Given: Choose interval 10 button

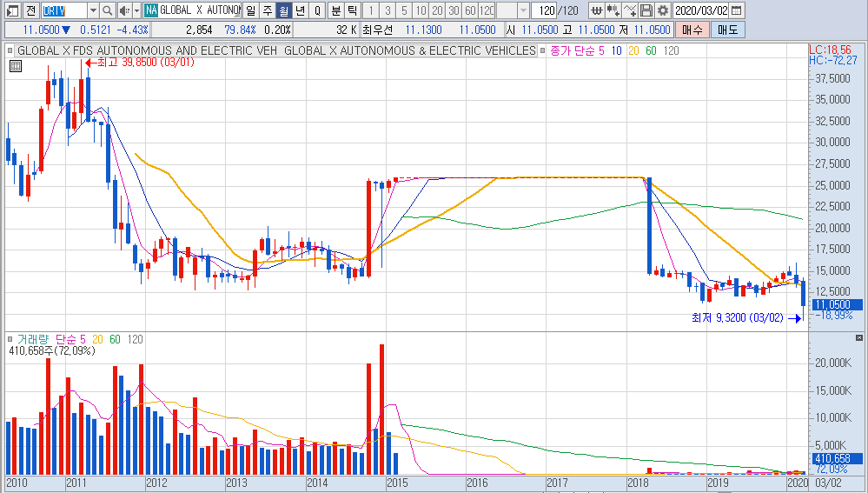Looking at the screenshot, I should pos(421,10).
